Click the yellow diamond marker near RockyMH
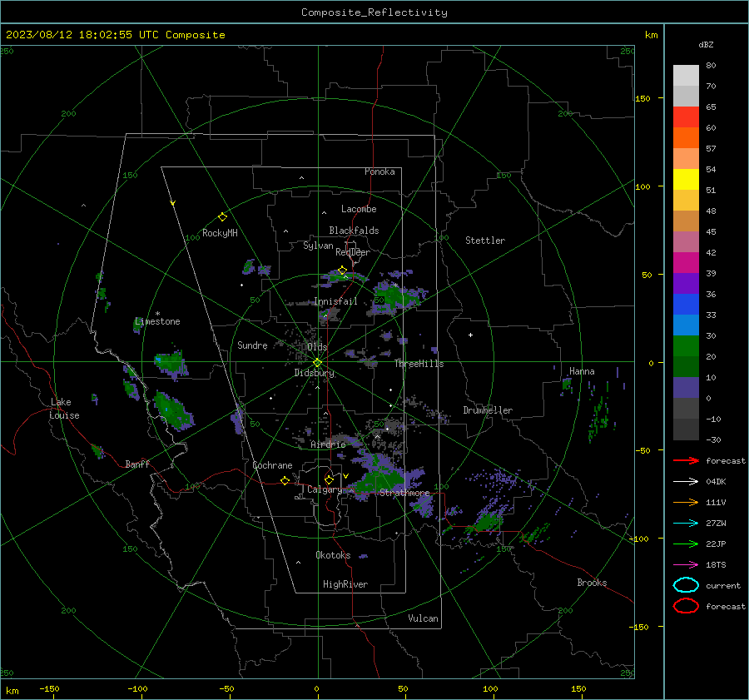The height and width of the screenshot is (700, 749). coord(222,217)
